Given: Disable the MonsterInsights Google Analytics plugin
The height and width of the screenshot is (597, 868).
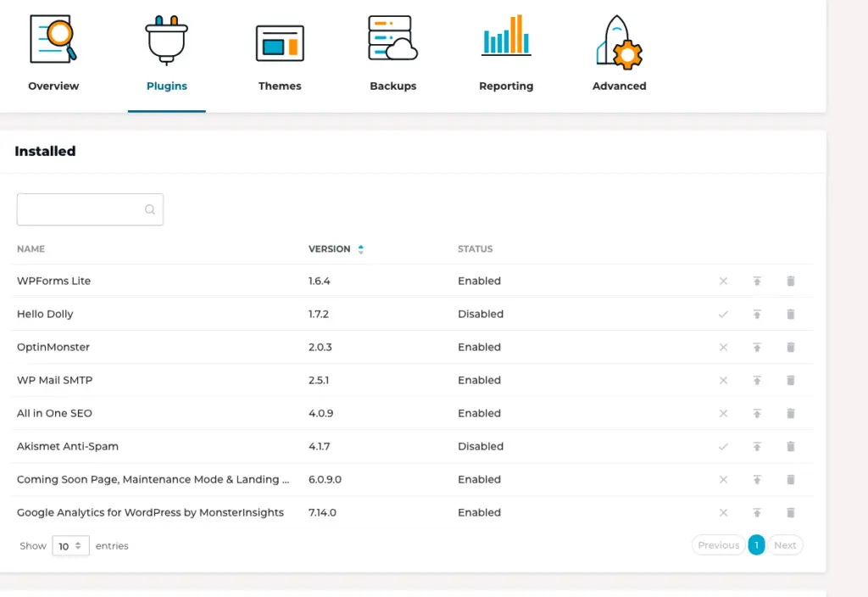Looking at the screenshot, I should click(x=723, y=513).
